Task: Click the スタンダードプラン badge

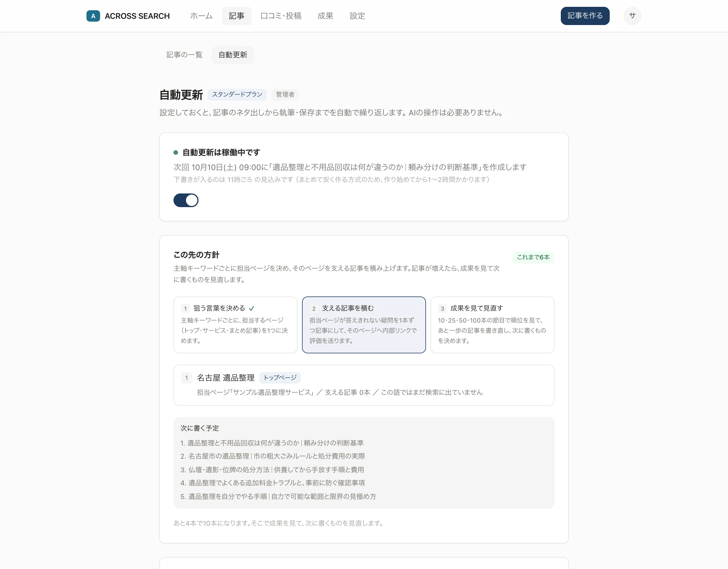Action: (x=237, y=94)
